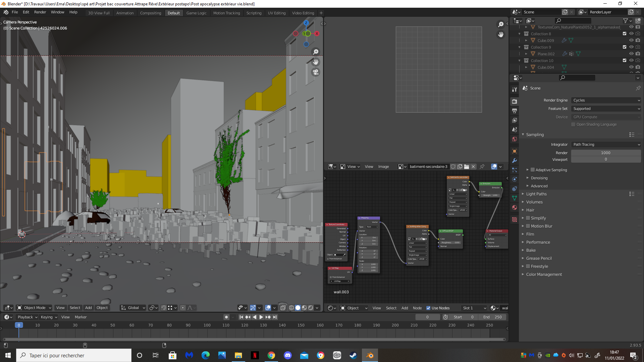
Task: Open the Render Engine dropdown
Action: pos(606,100)
